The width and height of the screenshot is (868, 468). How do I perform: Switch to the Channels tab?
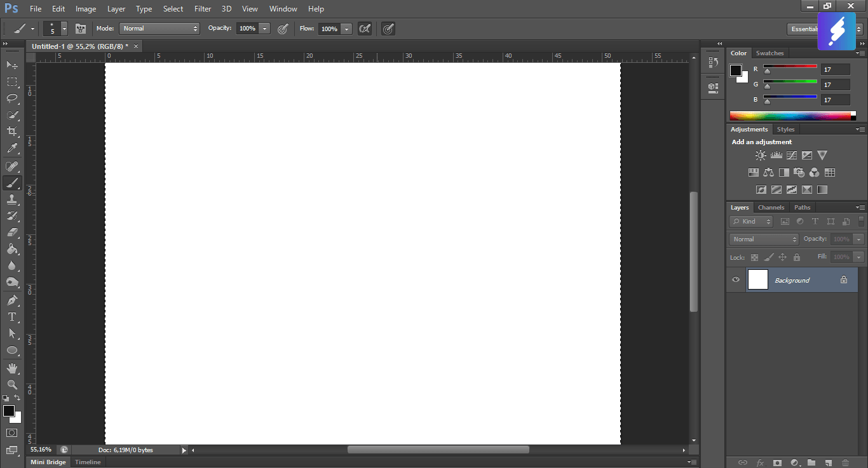click(771, 207)
